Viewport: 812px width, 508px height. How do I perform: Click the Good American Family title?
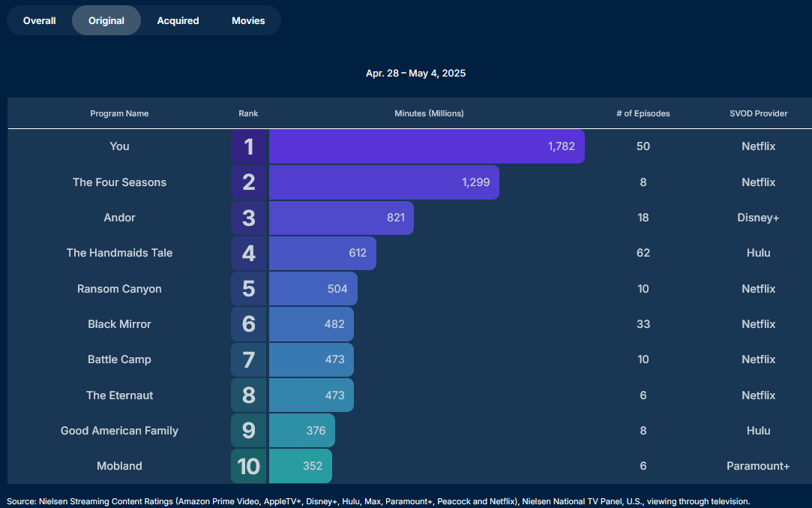pyautogui.click(x=119, y=431)
